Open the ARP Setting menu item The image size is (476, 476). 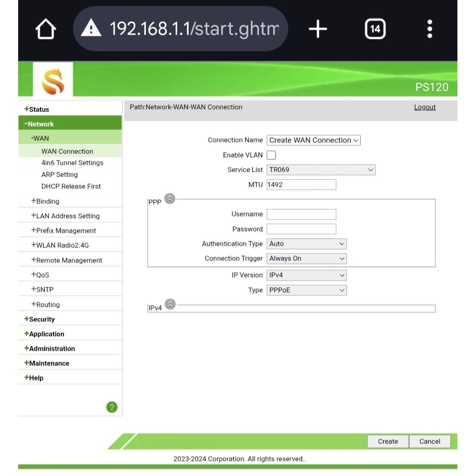(59, 174)
